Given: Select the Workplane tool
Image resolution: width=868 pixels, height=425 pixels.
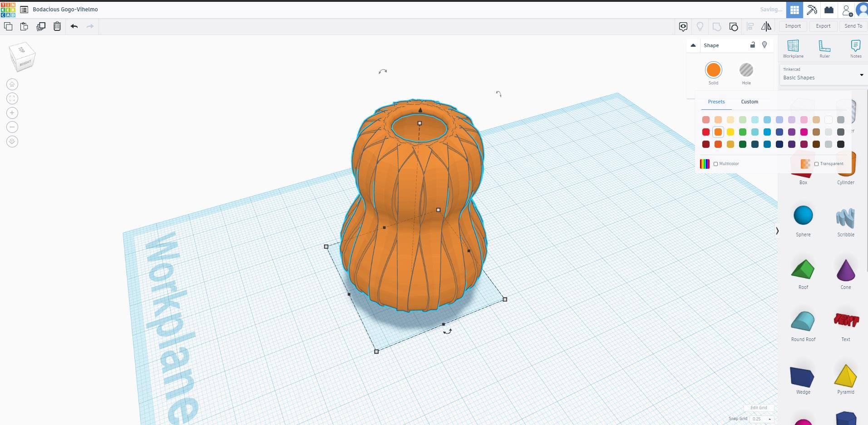Looking at the screenshot, I should pos(793,49).
